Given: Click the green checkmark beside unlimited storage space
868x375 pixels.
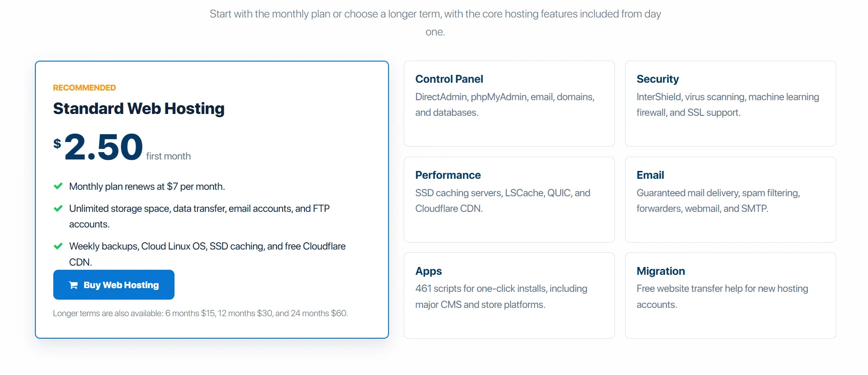Looking at the screenshot, I should tap(58, 209).
